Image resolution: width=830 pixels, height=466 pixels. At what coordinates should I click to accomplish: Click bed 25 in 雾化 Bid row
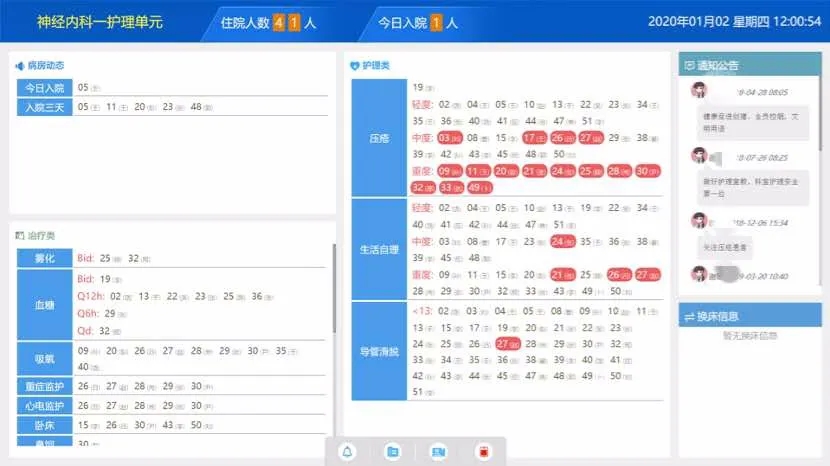coord(110,258)
